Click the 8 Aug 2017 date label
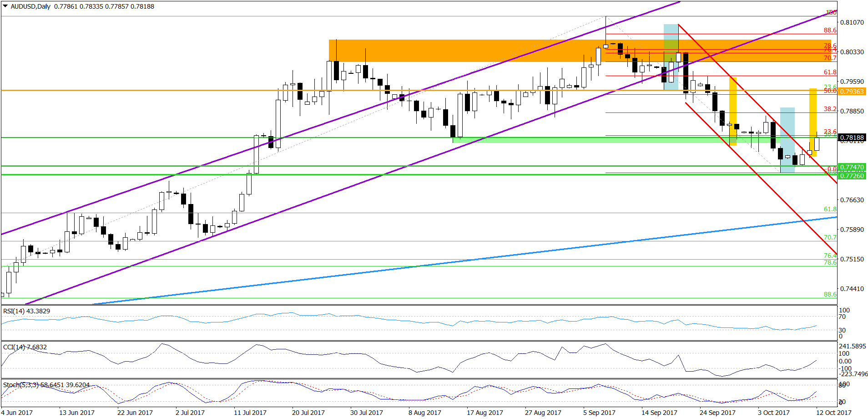868x419 pixels. point(425,413)
